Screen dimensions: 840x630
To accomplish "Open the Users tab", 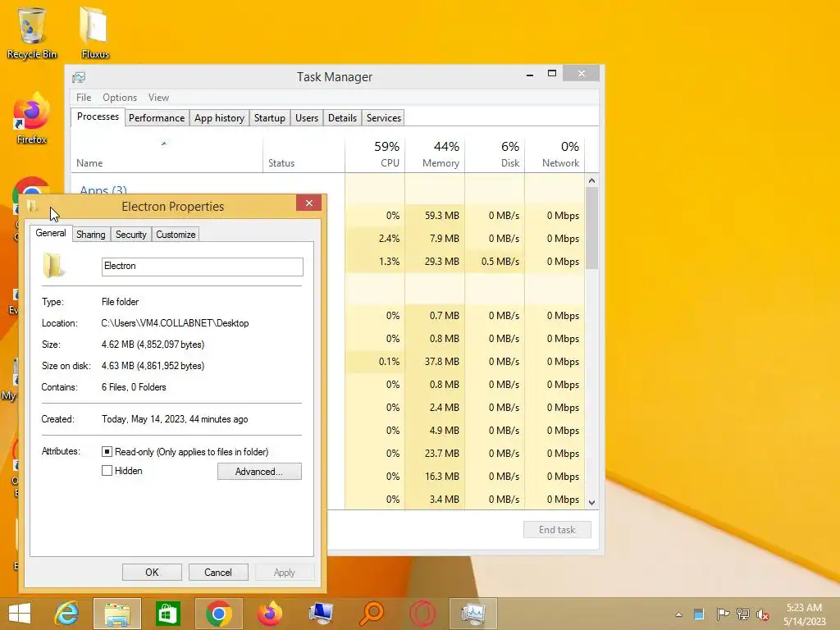I will pos(307,118).
